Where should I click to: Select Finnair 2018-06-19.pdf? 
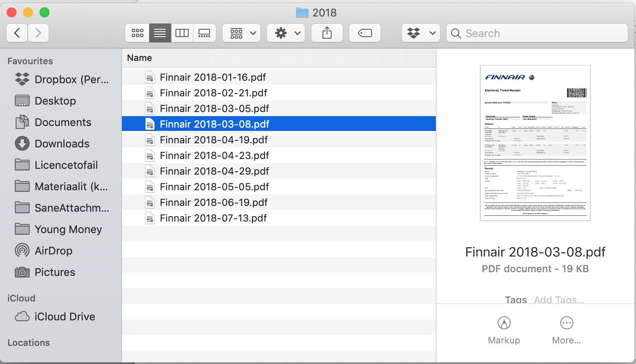(x=279, y=202)
